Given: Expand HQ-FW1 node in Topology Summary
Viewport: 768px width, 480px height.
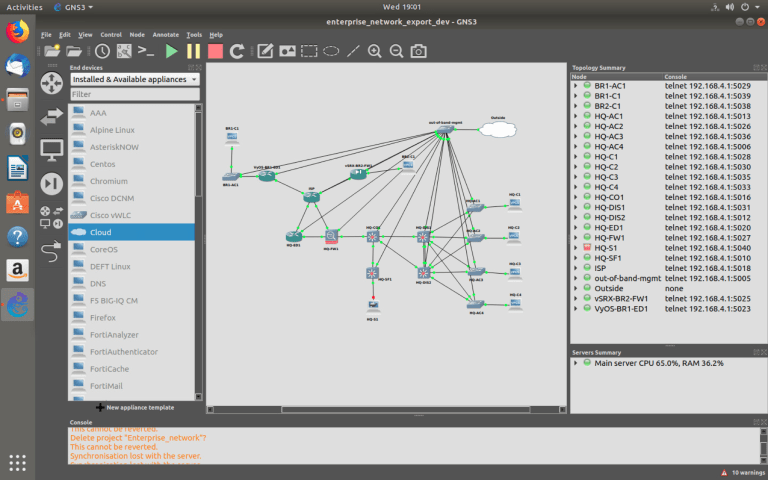Looking at the screenshot, I should [x=576, y=238].
